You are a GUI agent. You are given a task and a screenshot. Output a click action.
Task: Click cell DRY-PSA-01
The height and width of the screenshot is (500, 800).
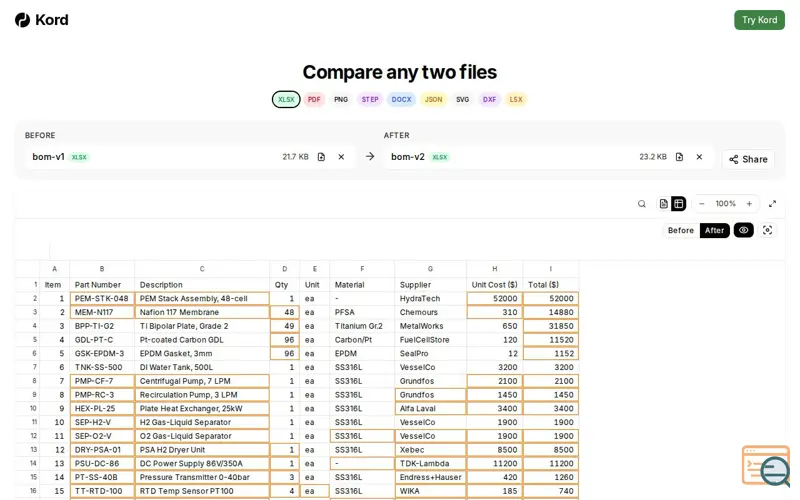pyautogui.click(x=102, y=450)
